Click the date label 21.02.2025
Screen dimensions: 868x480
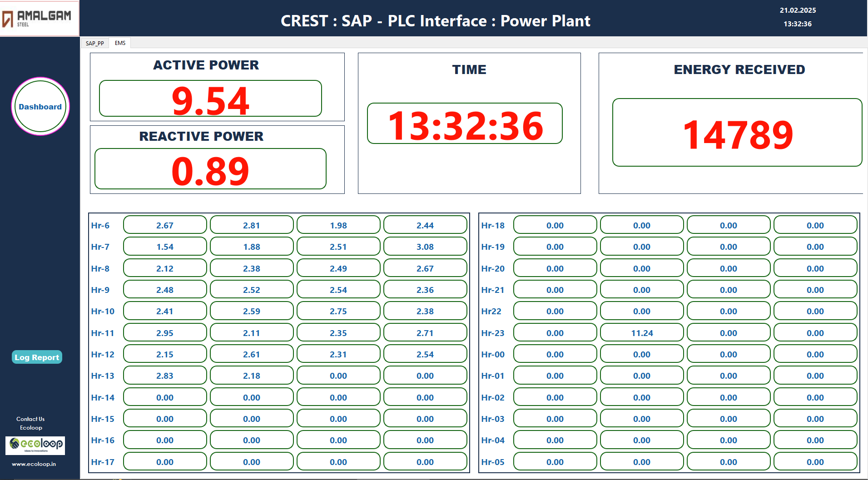pos(798,10)
